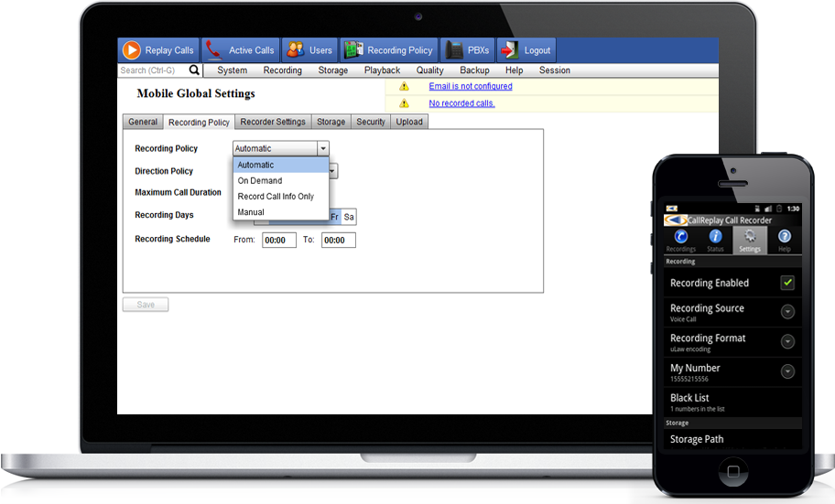Tap the phone's home button

click(733, 471)
